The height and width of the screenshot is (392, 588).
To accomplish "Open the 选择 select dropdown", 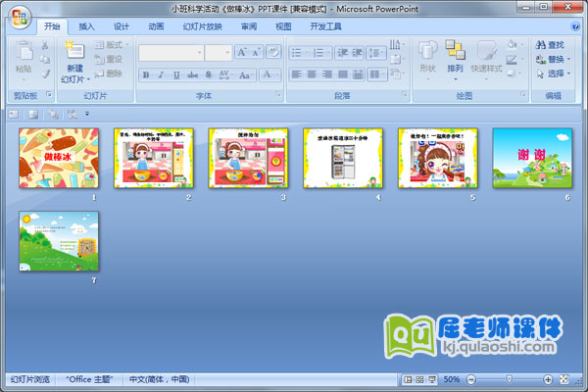I will tap(553, 73).
